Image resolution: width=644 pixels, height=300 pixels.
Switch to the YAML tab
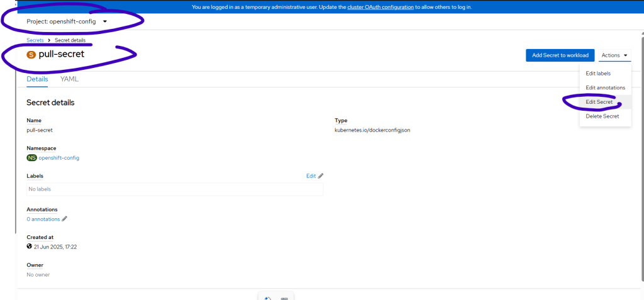[x=69, y=79]
